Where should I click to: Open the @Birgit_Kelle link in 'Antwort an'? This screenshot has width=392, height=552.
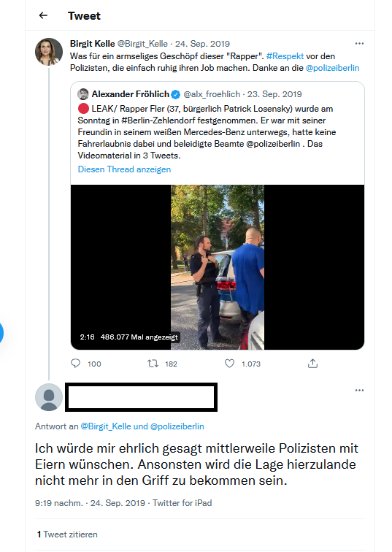106,426
